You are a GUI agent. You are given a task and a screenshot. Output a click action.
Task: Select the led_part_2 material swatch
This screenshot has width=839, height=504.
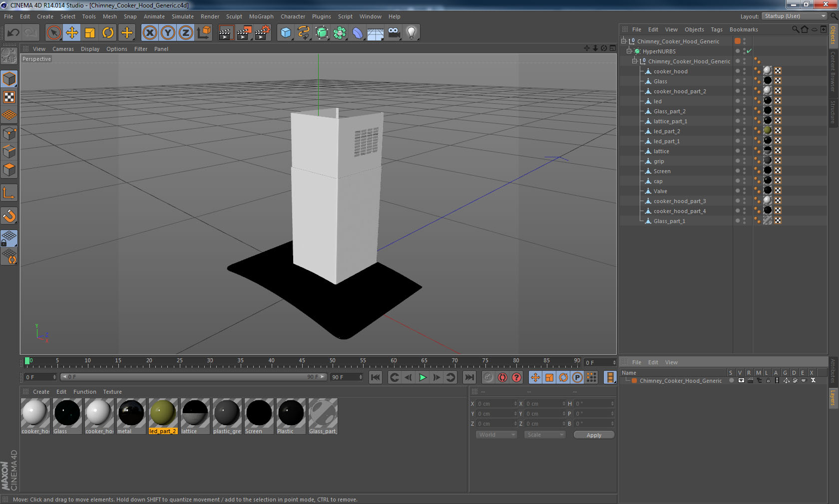[x=163, y=416]
